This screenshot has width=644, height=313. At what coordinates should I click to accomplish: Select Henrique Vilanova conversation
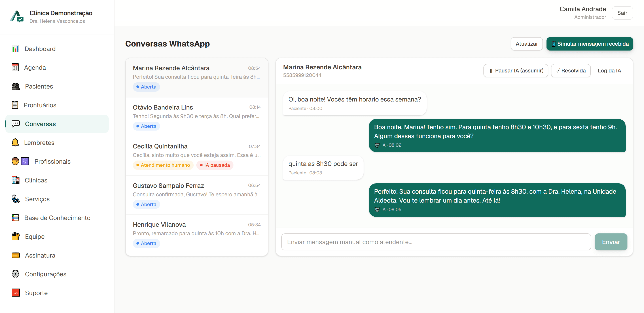click(x=197, y=234)
